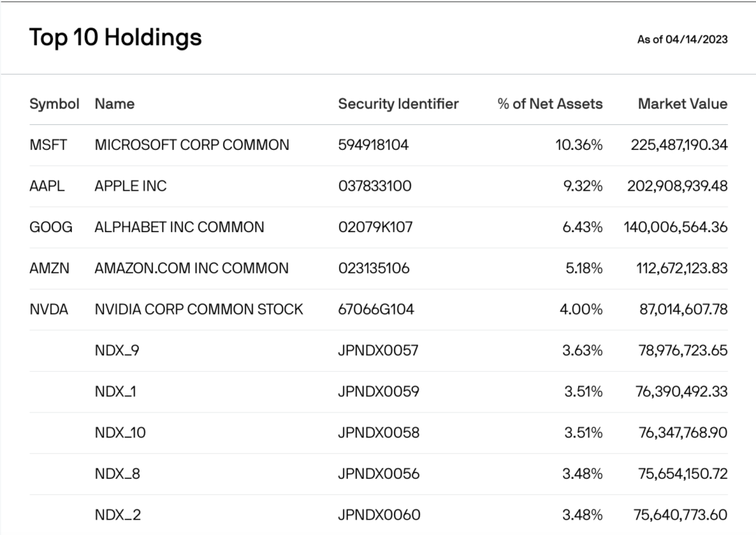Click the GOOG ticker symbol
This screenshot has width=756, height=535.
coord(51,227)
